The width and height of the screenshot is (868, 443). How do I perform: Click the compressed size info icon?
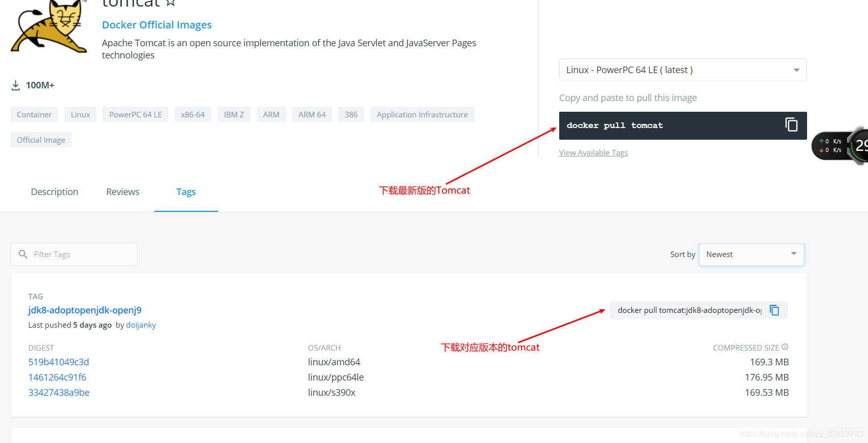click(785, 347)
